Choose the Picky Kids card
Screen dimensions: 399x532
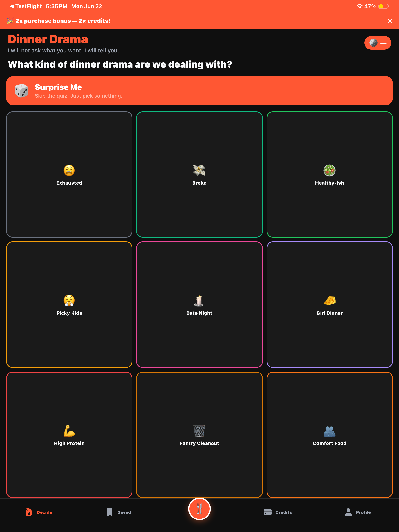point(69,305)
